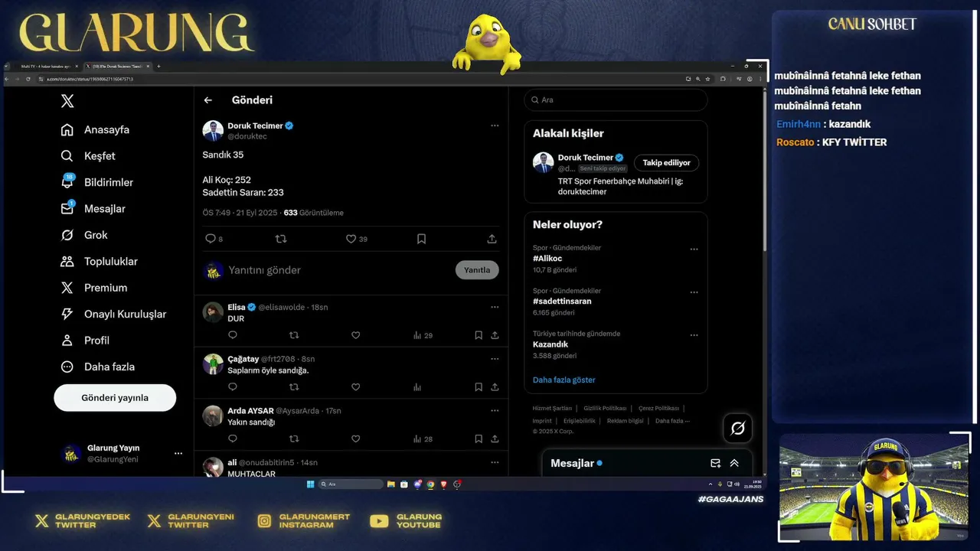Screen dimensions: 980x551
Task: Click the browser address bar
Action: [360, 79]
